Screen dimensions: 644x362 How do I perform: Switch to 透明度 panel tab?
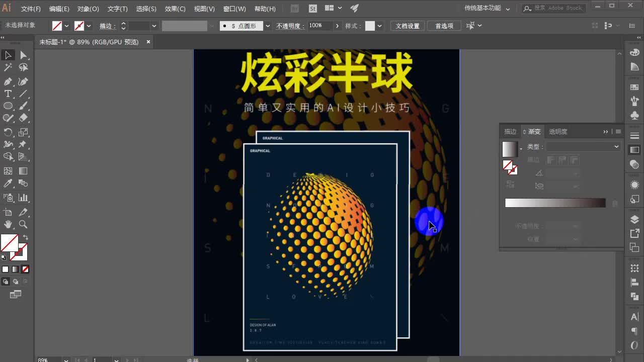(x=558, y=132)
